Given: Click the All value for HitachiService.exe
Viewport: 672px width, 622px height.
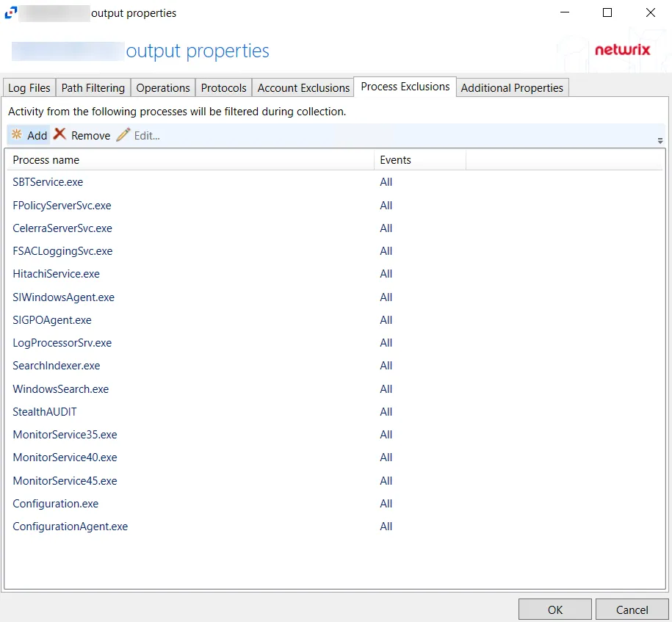Looking at the screenshot, I should (386, 273).
